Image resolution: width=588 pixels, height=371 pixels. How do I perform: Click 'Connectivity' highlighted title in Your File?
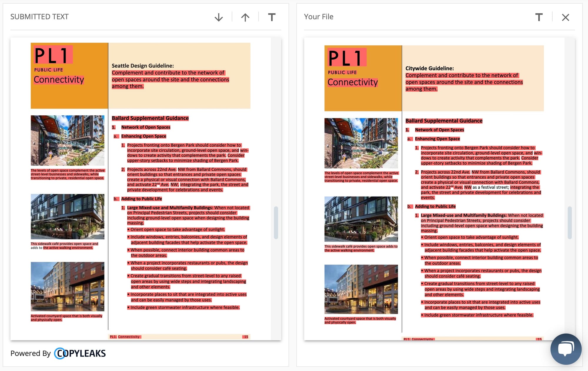pyautogui.click(x=353, y=82)
